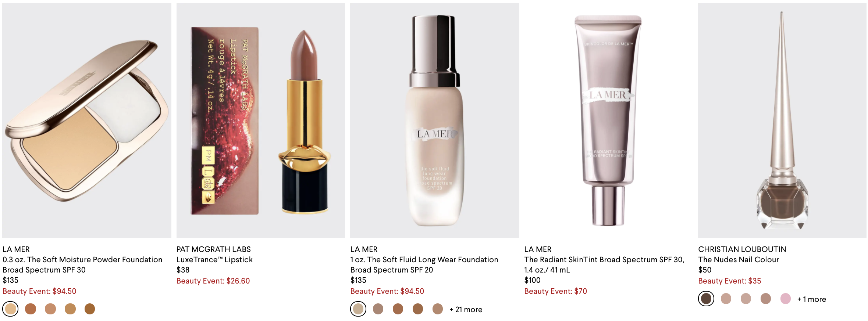Viewport: 868px width, 321px height.
Task: Choose the second Soft Fluid foundation swatch
Action: (378, 309)
